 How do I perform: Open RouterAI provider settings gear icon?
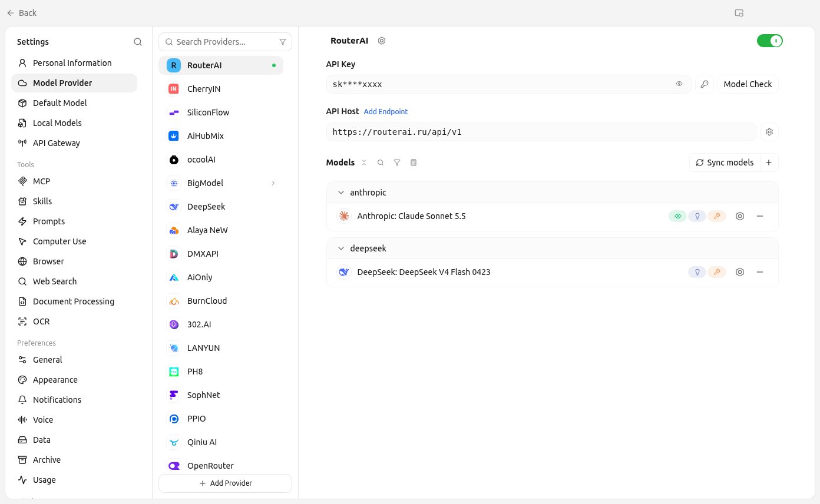382,41
